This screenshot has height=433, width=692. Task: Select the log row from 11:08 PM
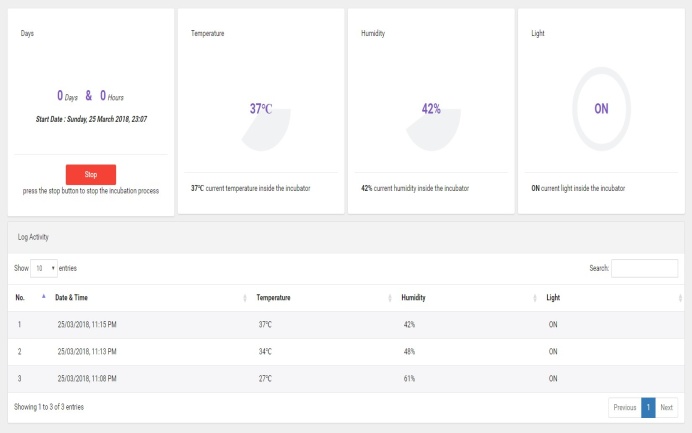point(346,379)
